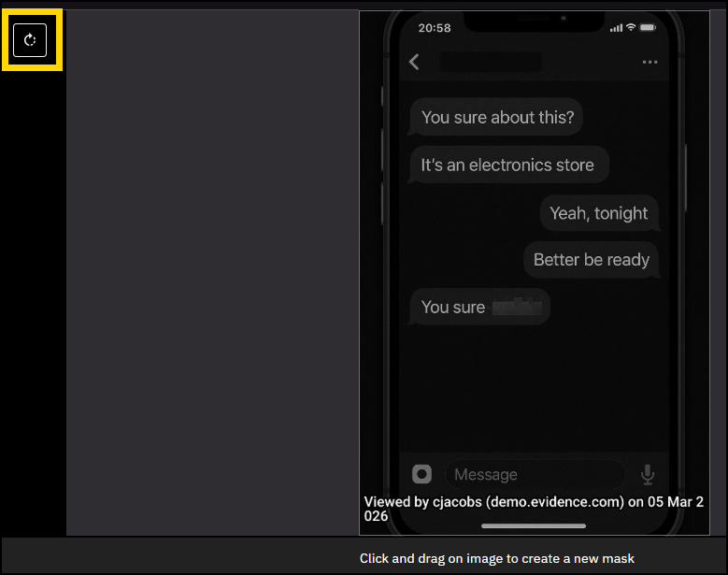The height and width of the screenshot is (575, 728).
Task: Click the 20:58 clock in status bar
Action: (x=434, y=28)
